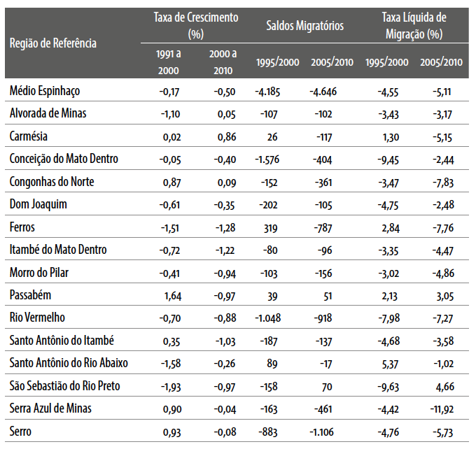Screen dimensions: 476x449
Task: Select the 'Alvorada de Minas' row label
Action: pos(48,113)
